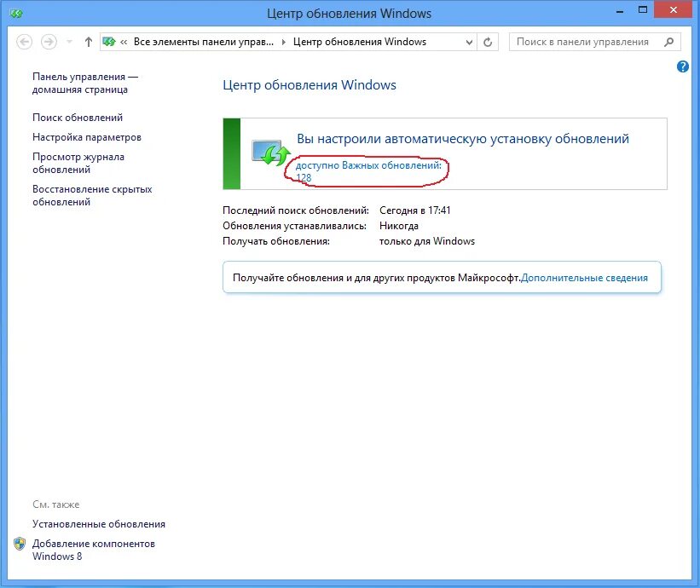
Task: Click the title bar window icon
Action: pyautogui.click(x=16, y=14)
